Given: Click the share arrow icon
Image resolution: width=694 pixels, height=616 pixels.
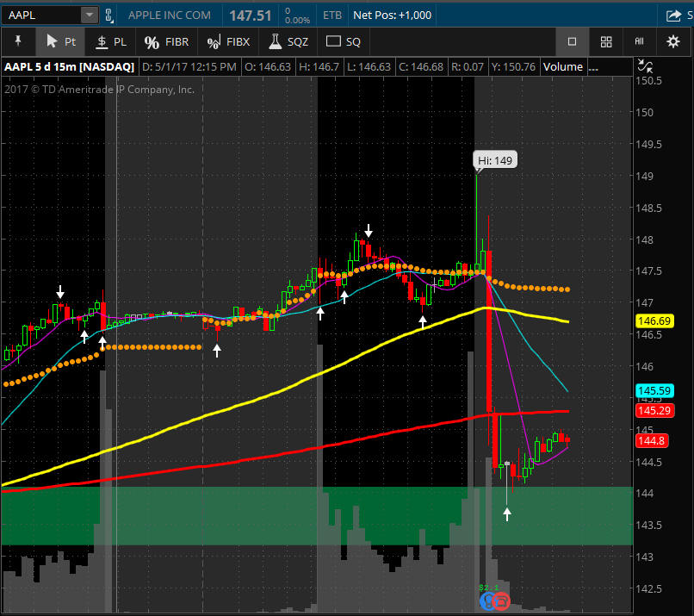Looking at the screenshot, I should 673,16.
